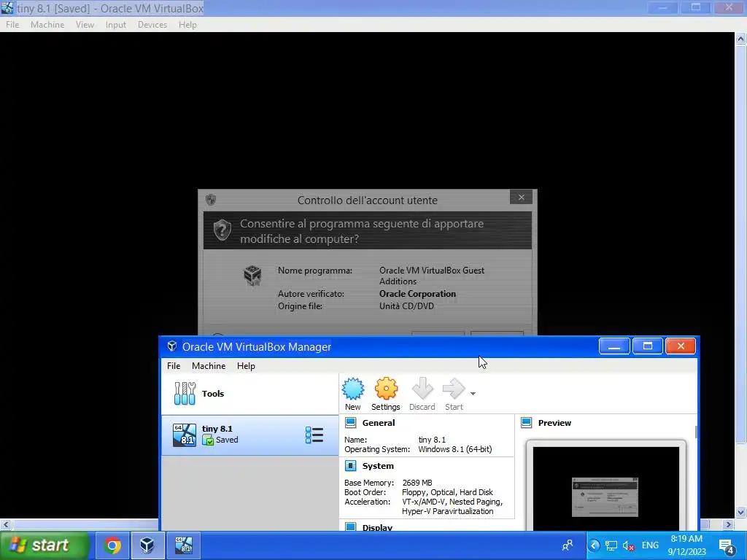Open Settings gear icon in VirtualBox Manager
The height and width of the screenshot is (560, 747).
[386, 389]
